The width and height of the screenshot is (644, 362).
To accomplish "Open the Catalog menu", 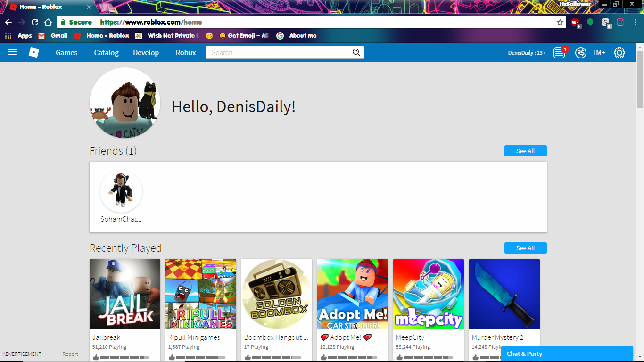I will click(106, 52).
